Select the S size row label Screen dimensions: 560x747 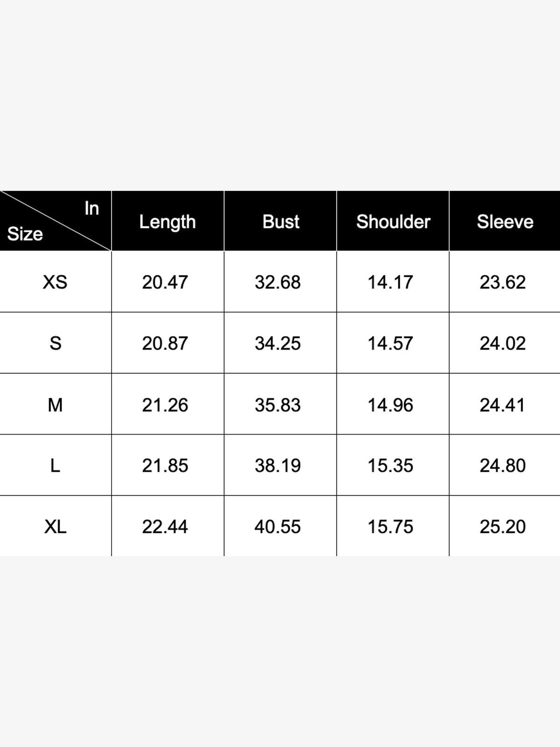click(x=55, y=343)
